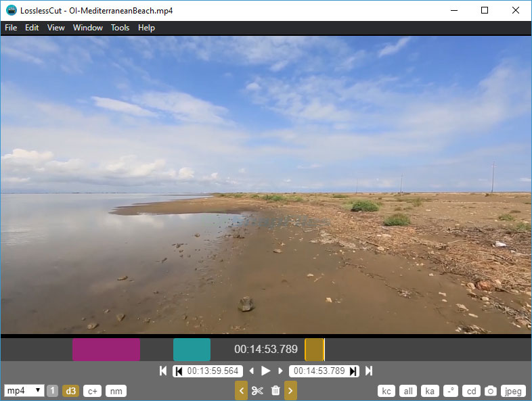Toggle the nm merge mode button
532x401 pixels.
(x=116, y=391)
